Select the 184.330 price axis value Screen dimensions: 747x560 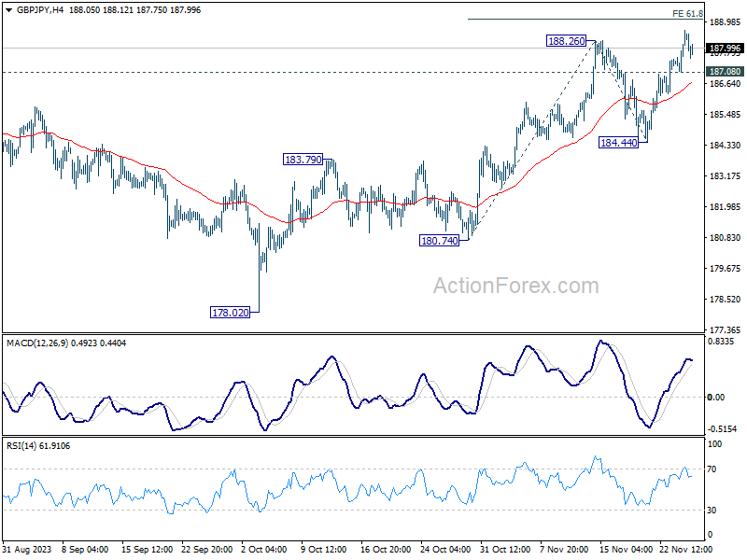tap(726, 146)
